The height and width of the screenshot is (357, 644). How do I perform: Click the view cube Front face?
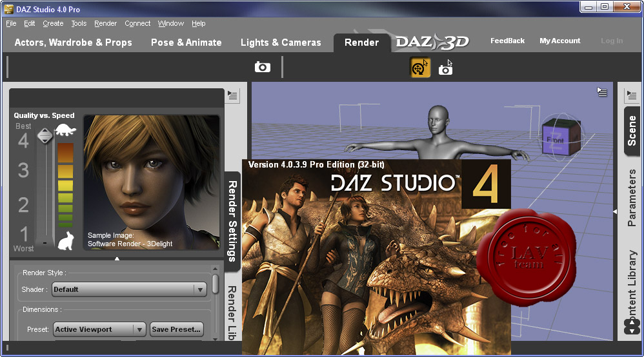[555, 140]
